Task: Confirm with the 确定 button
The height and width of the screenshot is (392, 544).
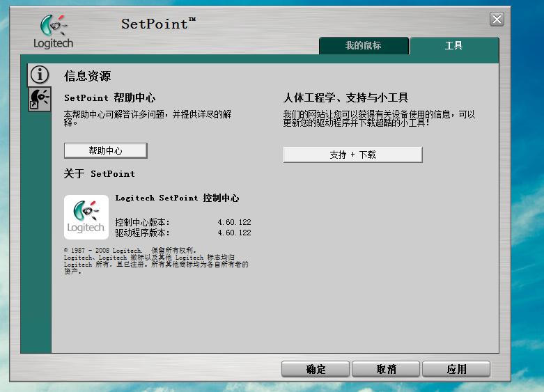Action: click(x=315, y=369)
